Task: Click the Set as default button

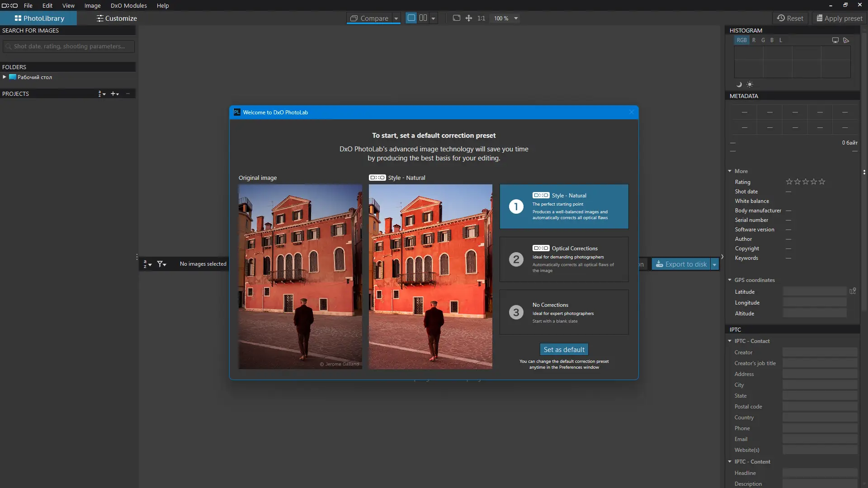Action: click(x=564, y=349)
